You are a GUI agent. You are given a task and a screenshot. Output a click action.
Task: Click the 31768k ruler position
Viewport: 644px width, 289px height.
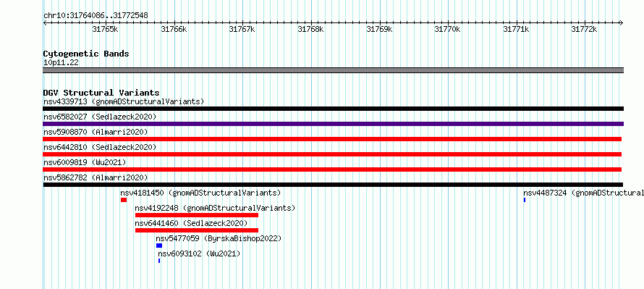(x=311, y=29)
